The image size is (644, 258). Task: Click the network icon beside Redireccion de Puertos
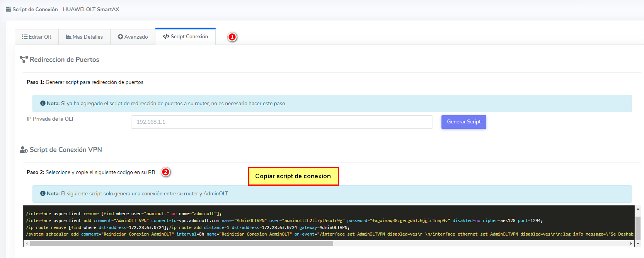(x=24, y=60)
